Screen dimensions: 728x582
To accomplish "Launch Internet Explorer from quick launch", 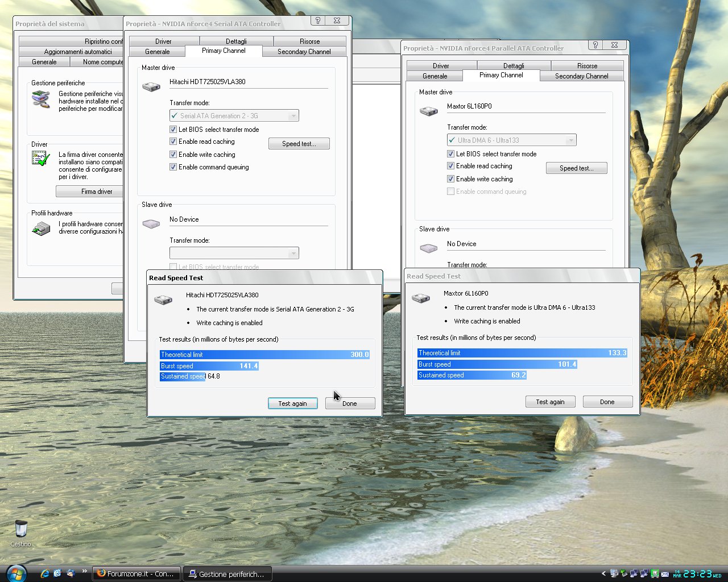I will pos(45,573).
